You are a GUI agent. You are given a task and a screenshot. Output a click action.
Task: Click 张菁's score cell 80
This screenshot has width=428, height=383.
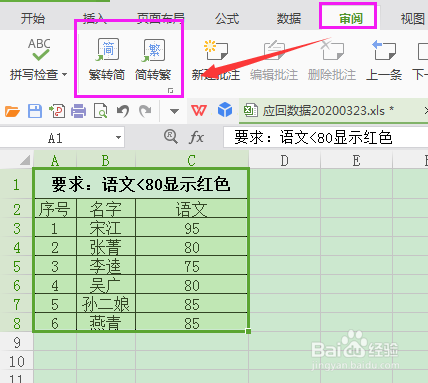click(x=192, y=247)
